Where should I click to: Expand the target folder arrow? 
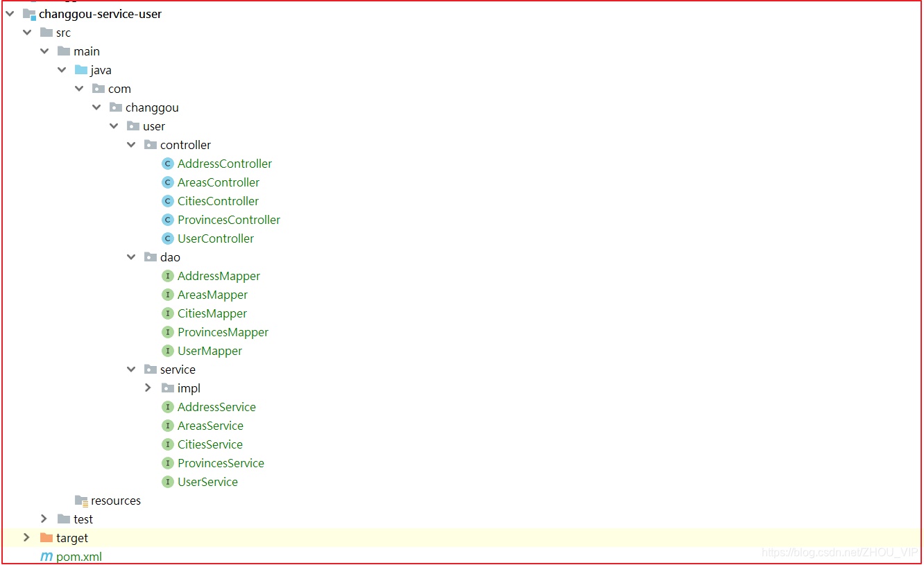coord(26,537)
